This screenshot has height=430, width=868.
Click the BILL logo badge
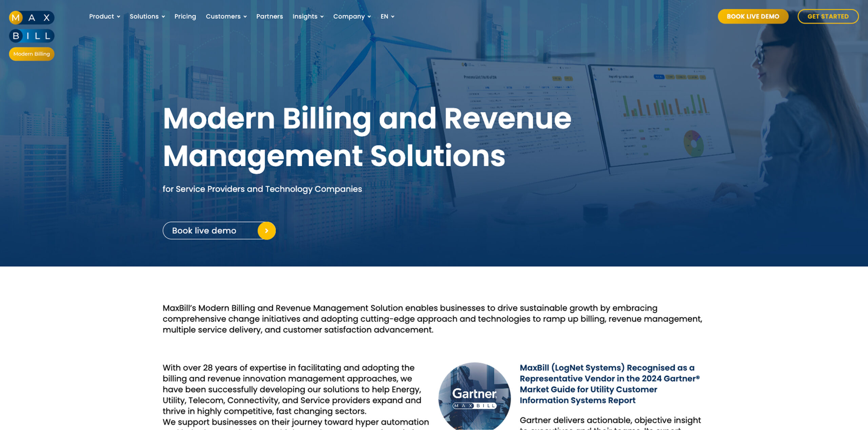pyautogui.click(x=32, y=36)
